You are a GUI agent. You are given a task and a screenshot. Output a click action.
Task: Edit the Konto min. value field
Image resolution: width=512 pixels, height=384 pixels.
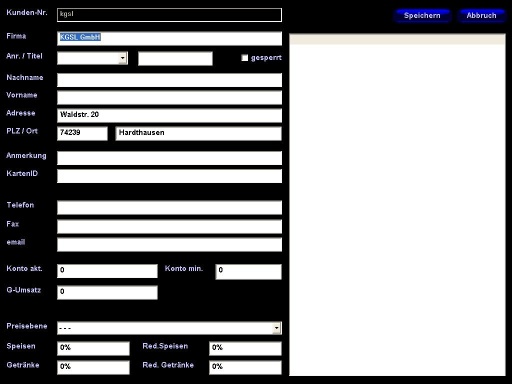click(249, 272)
